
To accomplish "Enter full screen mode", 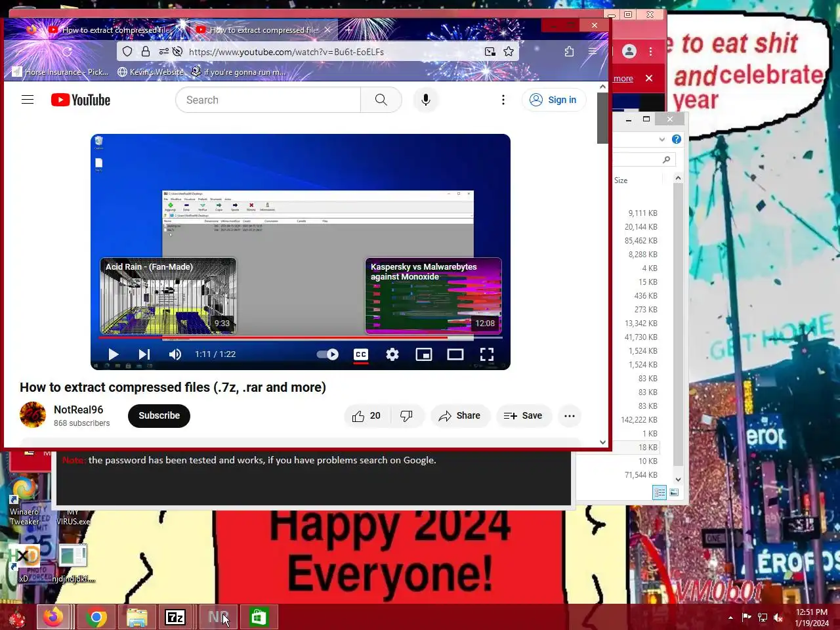I will [x=487, y=354].
